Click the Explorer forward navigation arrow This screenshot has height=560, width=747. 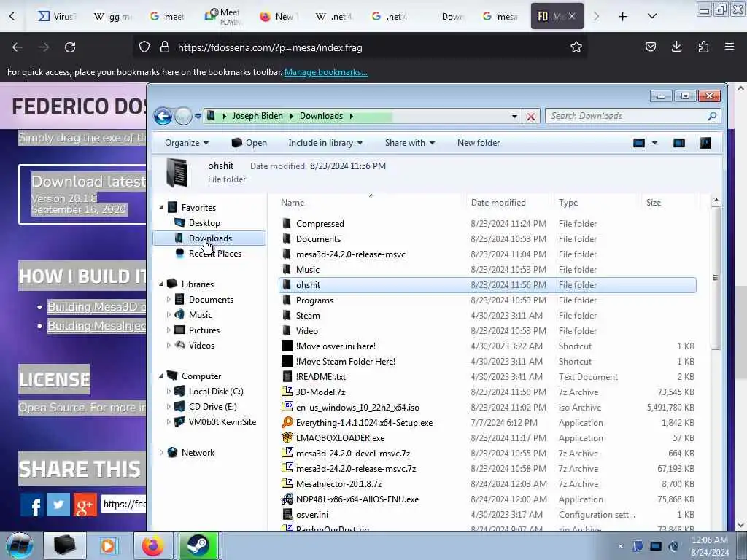(x=183, y=116)
